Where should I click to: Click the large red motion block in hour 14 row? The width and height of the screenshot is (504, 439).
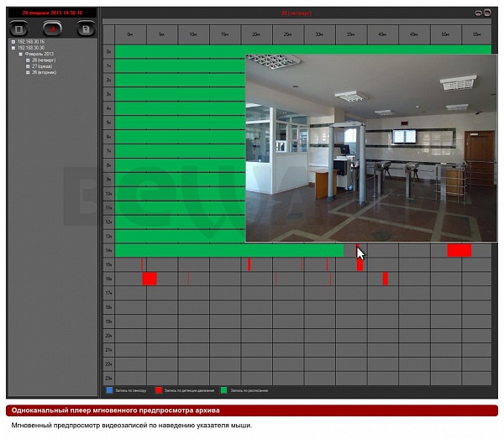459,250
